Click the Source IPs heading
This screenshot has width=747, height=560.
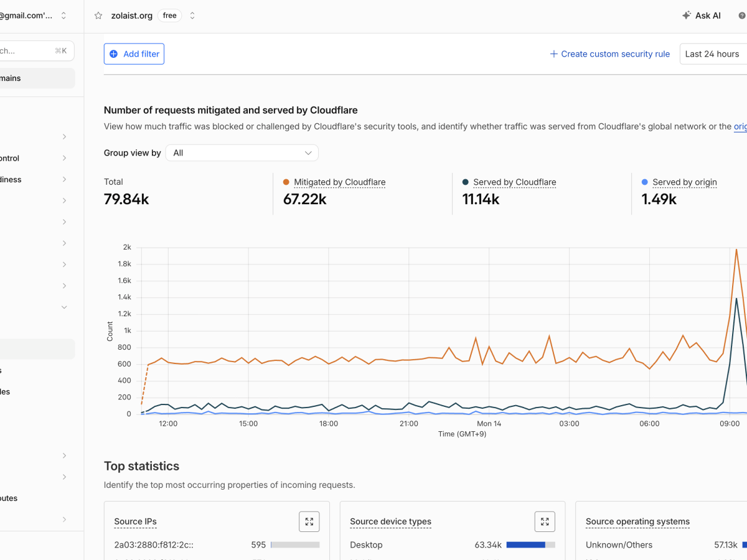pyautogui.click(x=135, y=521)
